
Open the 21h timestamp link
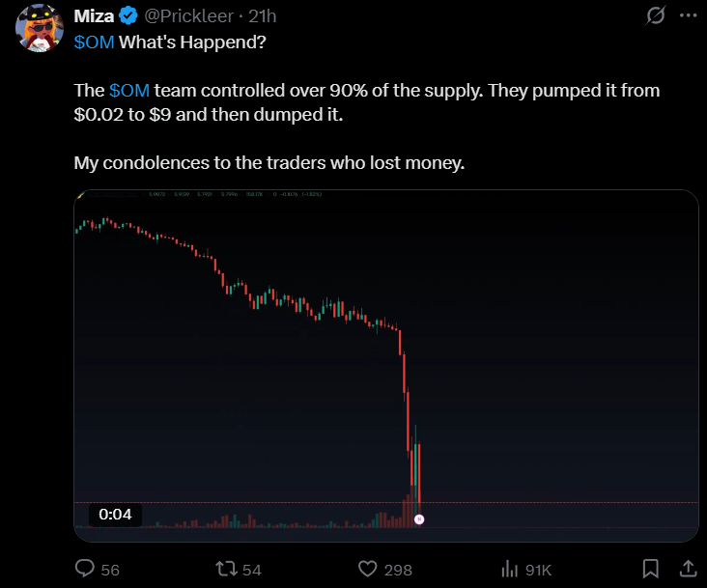[263, 16]
